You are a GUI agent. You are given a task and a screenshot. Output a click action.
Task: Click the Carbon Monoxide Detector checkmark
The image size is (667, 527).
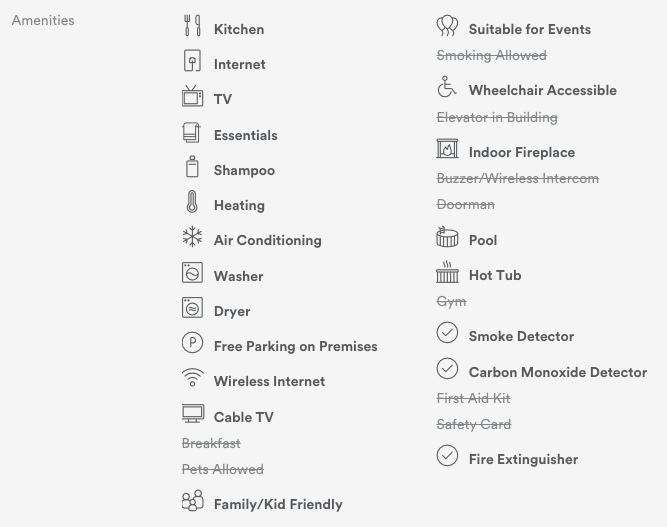(x=447, y=369)
